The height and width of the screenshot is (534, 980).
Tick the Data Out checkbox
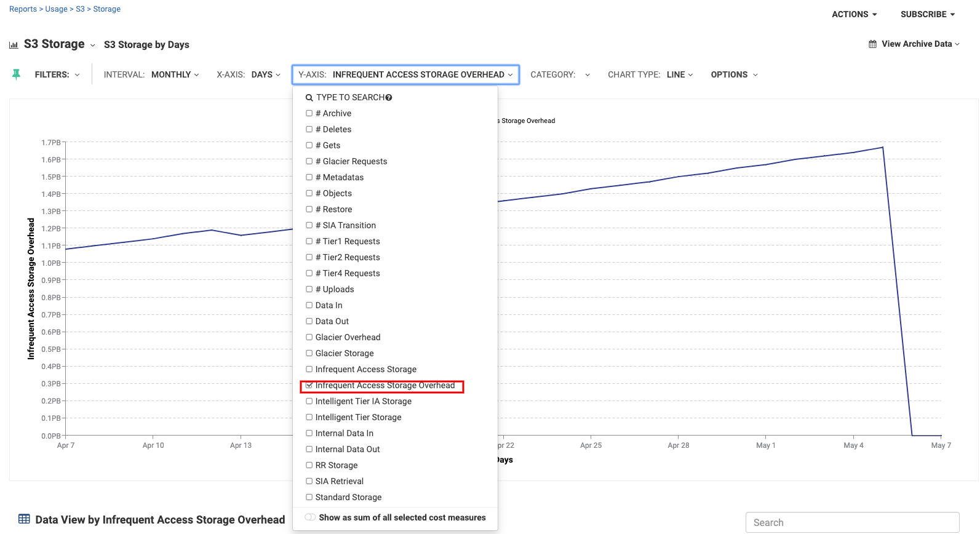pos(309,321)
